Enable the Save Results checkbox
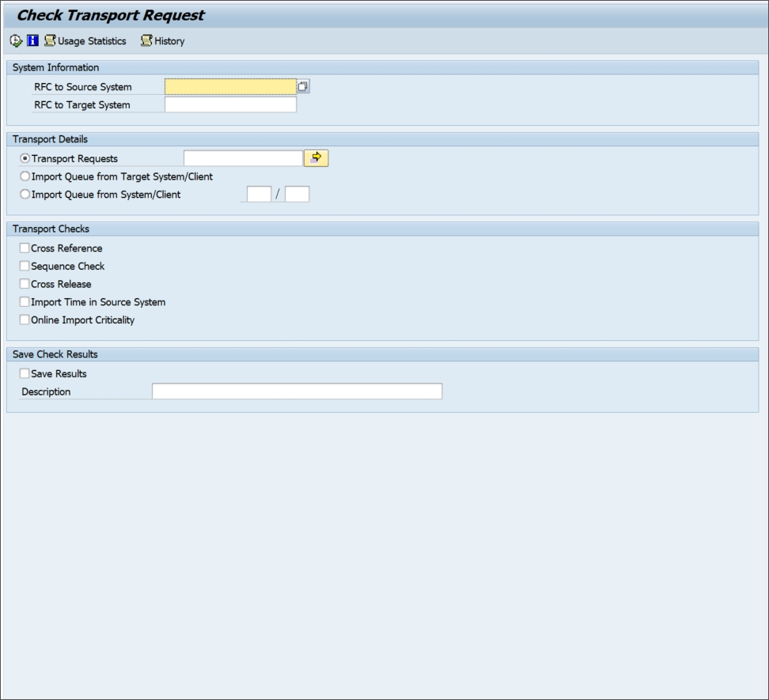 point(25,373)
